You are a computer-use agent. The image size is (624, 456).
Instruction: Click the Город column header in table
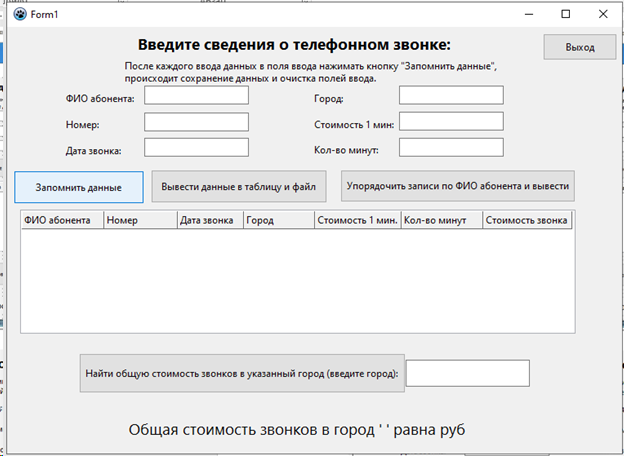[x=277, y=220]
